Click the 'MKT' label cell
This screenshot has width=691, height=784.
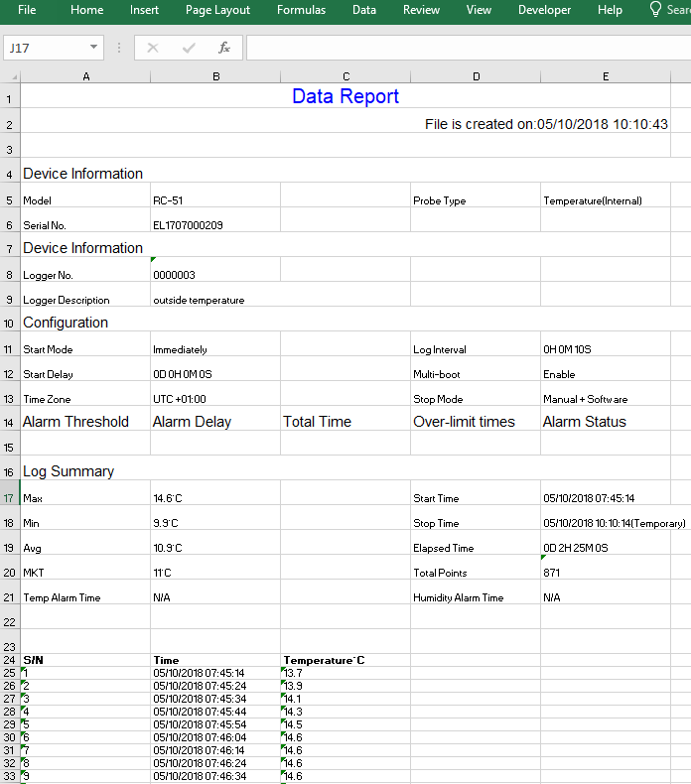tap(85, 567)
